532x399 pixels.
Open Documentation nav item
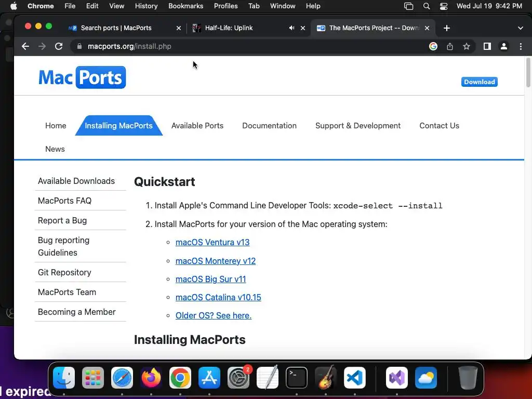270,126
